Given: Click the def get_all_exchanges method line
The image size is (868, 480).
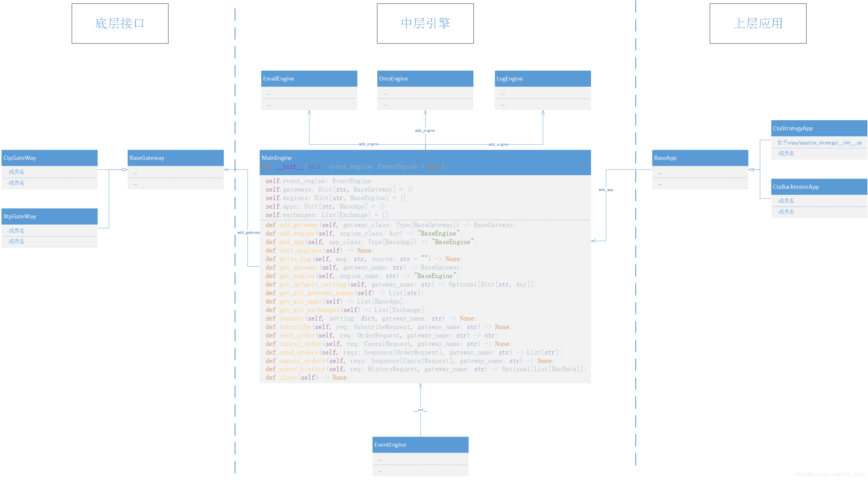Looking at the screenshot, I should point(346,310).
